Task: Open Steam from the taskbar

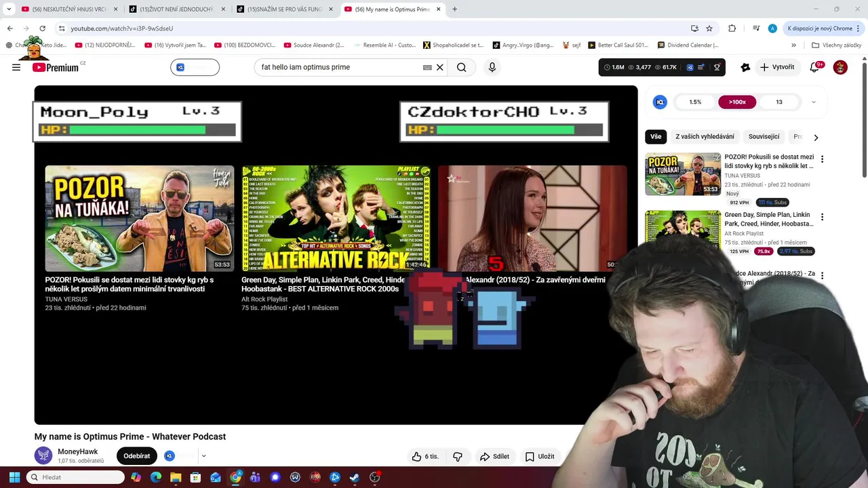Action: (355, 477)
